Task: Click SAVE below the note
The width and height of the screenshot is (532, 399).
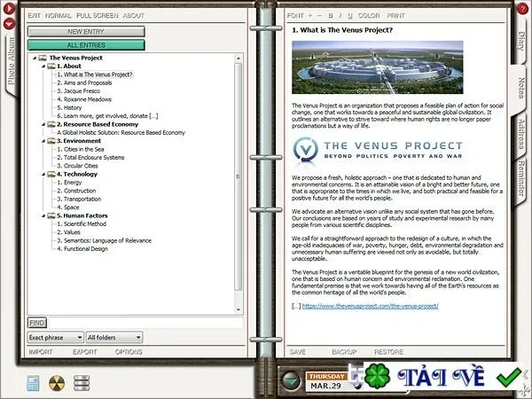Action: tap(298, 352)
